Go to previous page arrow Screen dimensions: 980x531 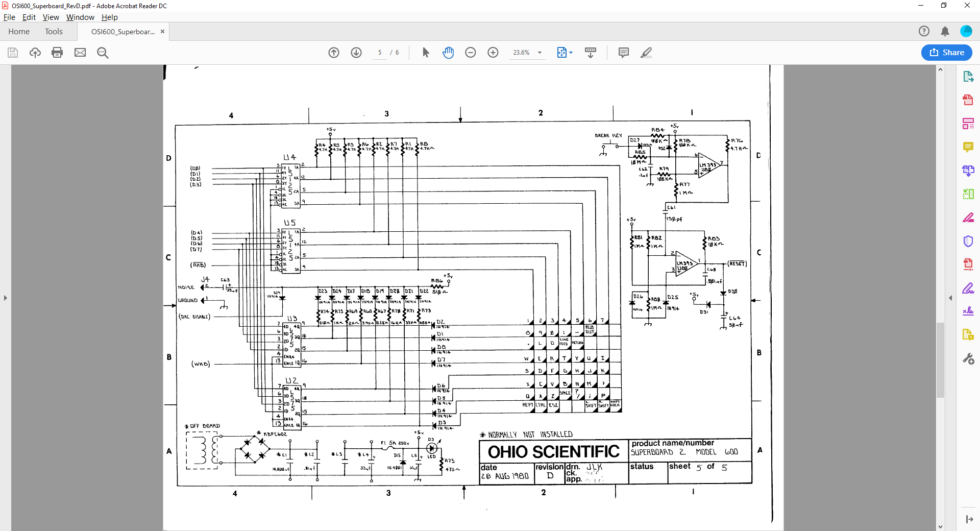(334, 53)
